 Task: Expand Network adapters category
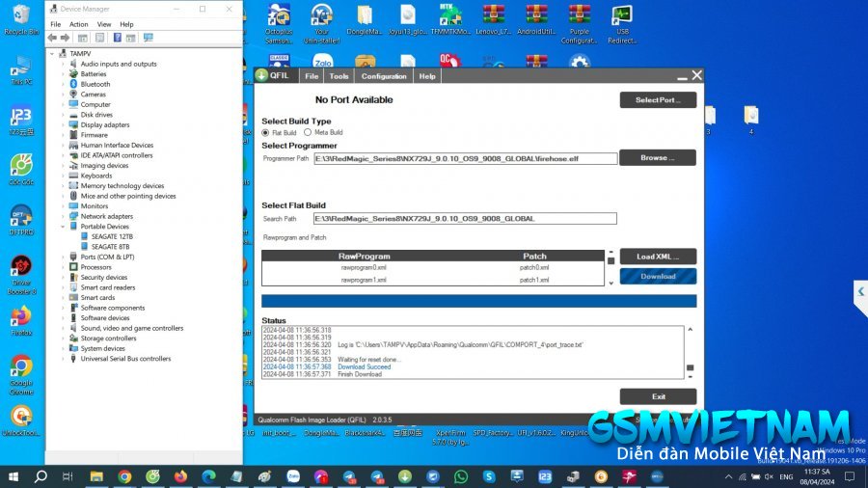[63, 216]
